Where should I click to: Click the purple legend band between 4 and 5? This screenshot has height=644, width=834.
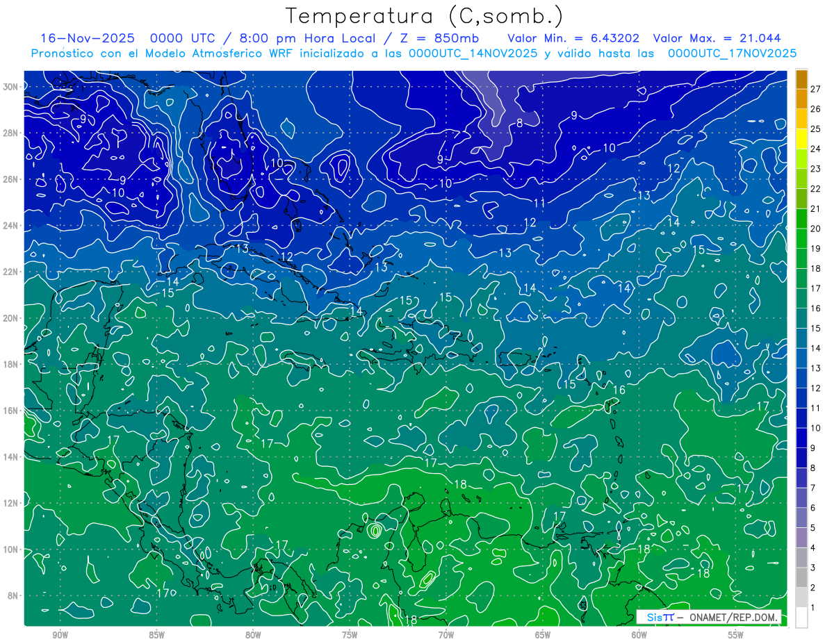click(801, 538)
